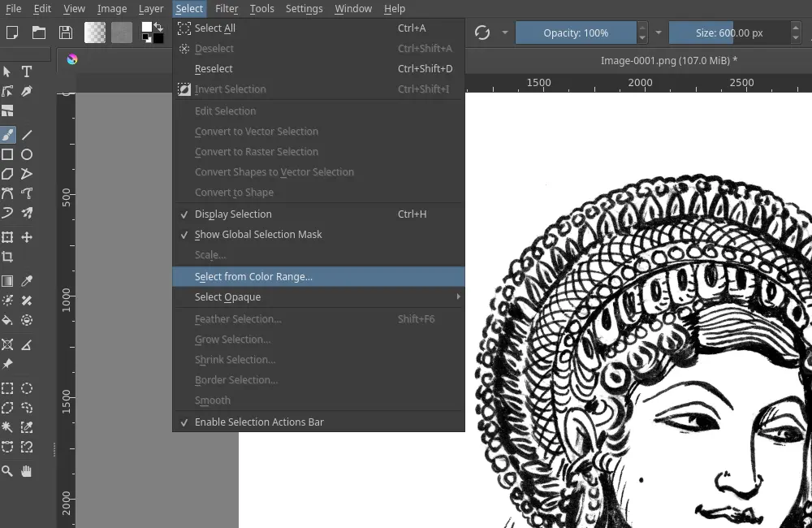Click the brush Size slider
The height and width of the screenshot is (528, 812).
729,32
